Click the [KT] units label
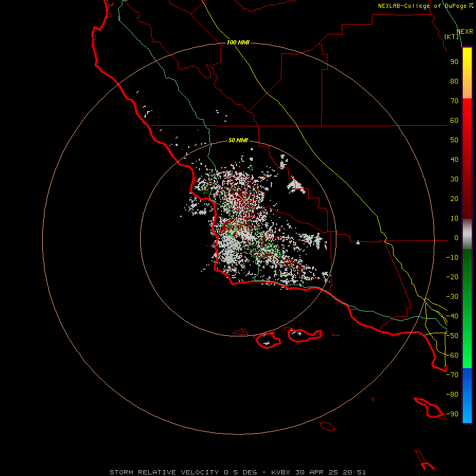Viewport: 476px width, 476px height. pos(452,36)
